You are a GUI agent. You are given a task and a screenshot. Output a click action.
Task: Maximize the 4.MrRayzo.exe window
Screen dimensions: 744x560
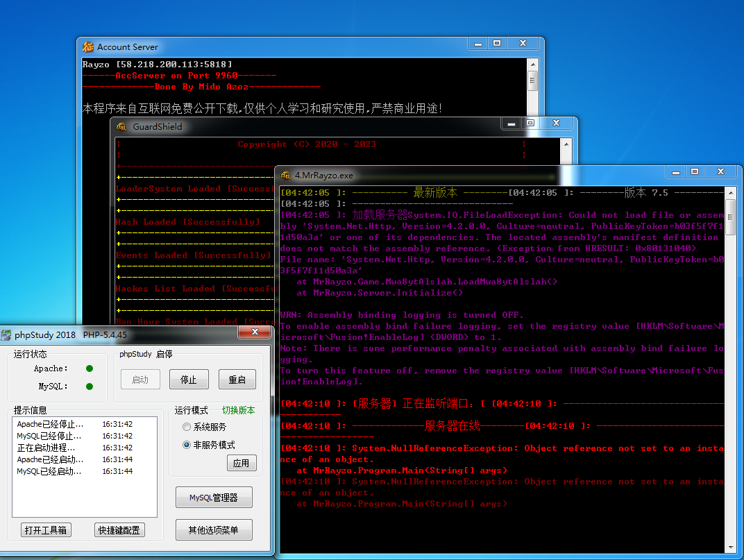[695, 172]
